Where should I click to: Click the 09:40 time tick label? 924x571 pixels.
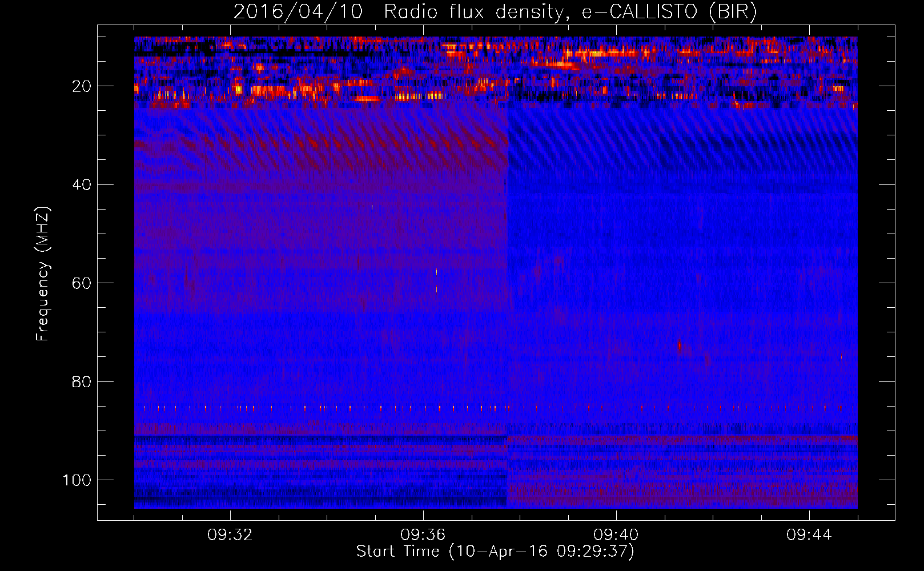[616, 535]
